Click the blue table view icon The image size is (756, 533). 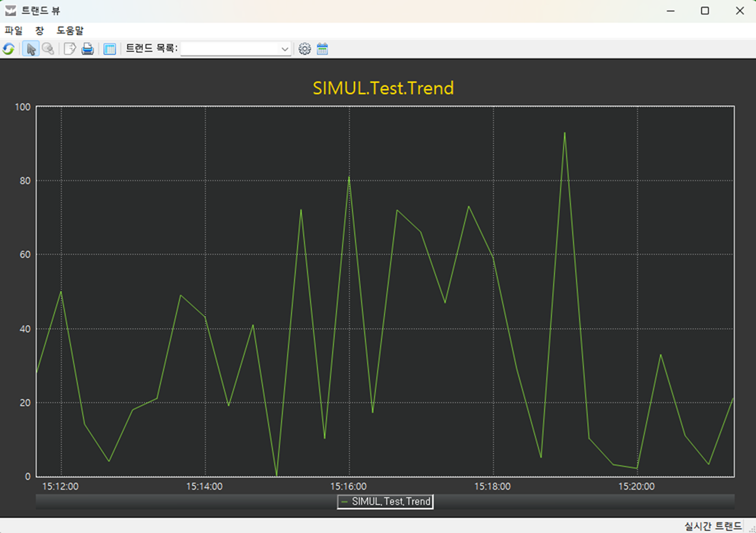coord(110,49)
